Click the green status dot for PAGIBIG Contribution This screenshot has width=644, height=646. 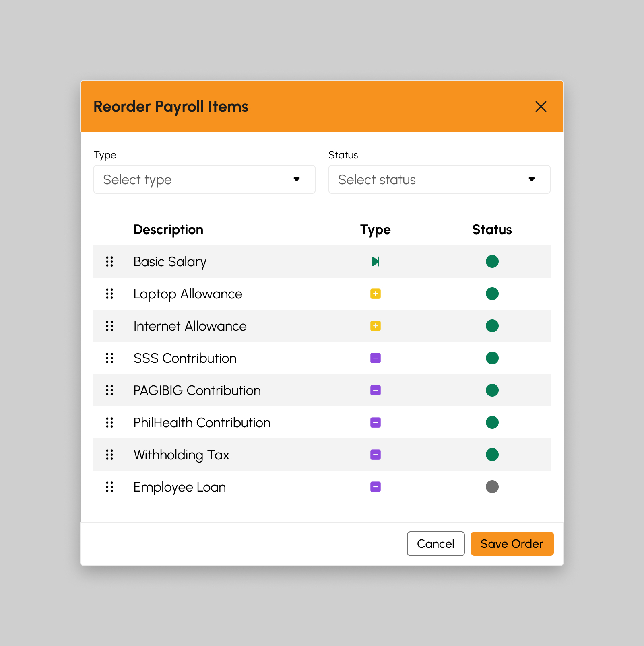pos(492,390)
